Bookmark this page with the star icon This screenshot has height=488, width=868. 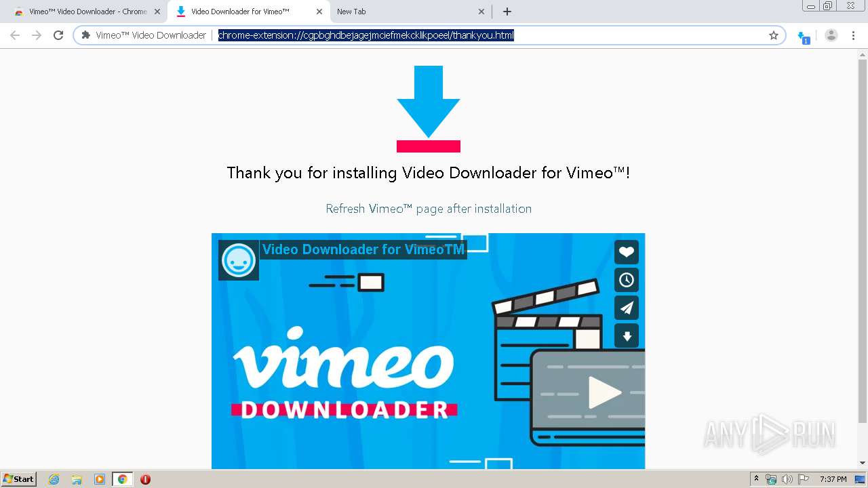[774, 35]
